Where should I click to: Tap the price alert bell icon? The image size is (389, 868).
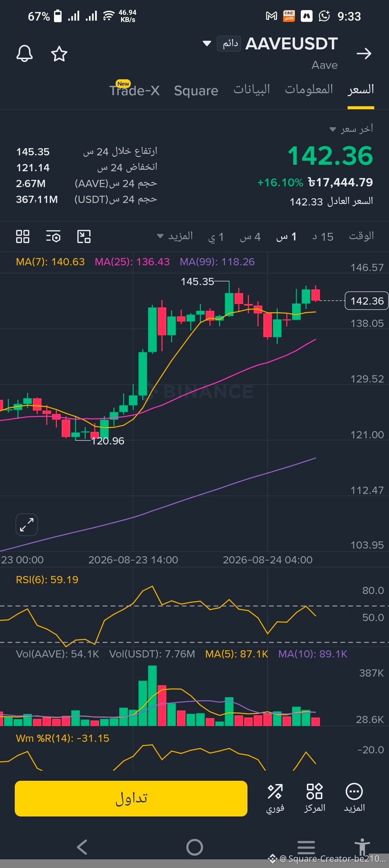[24, 54]
